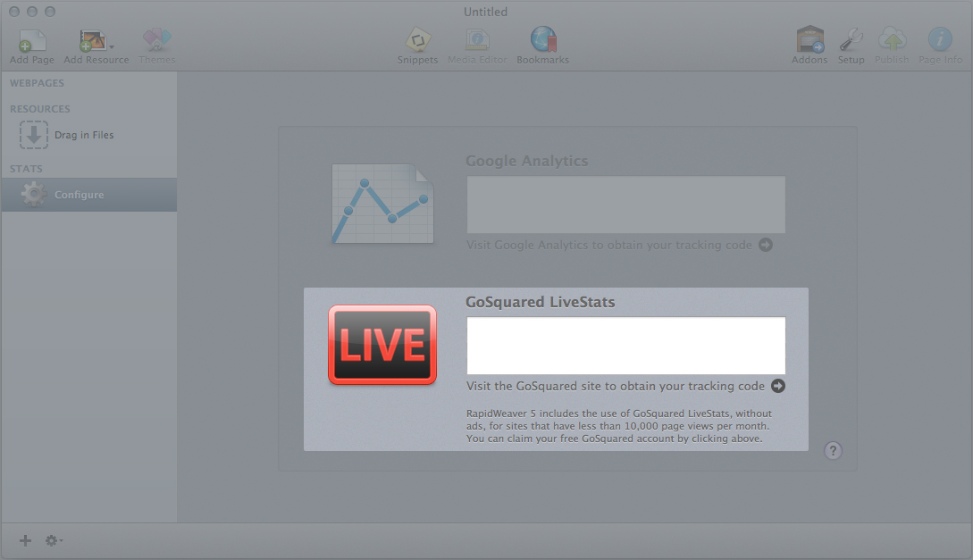Click the arrow next to Google Analytics link
The image size is (973, 560).
[766, 245]
